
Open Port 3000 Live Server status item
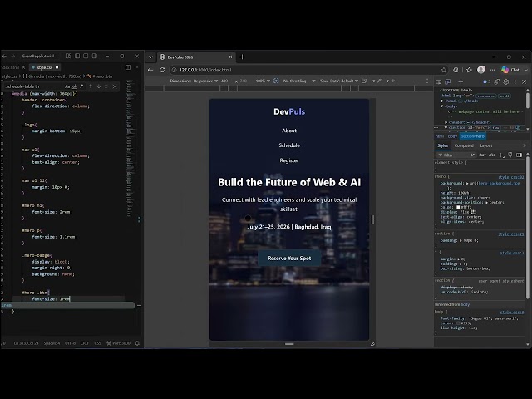[118, 343]
